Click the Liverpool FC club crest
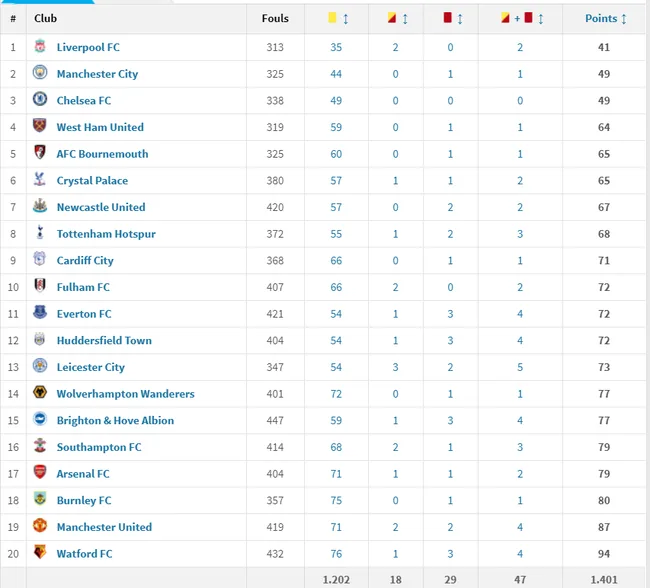650x588 pixels. [40, 46]
